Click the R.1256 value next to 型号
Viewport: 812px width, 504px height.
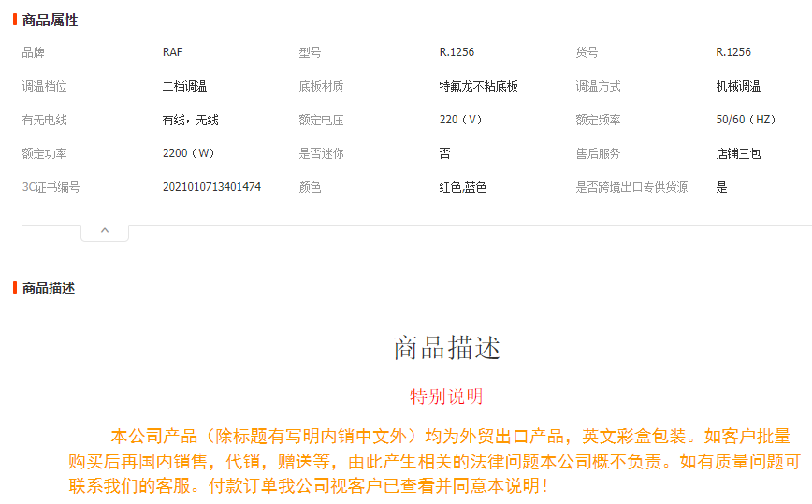pos(457,52)
